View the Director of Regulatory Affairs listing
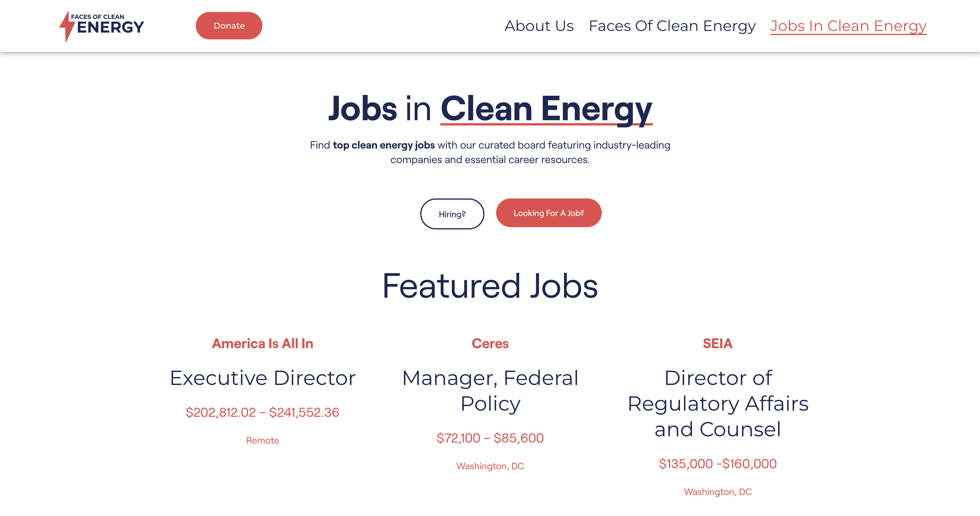The image size is (980, 516). click(718, 403)
